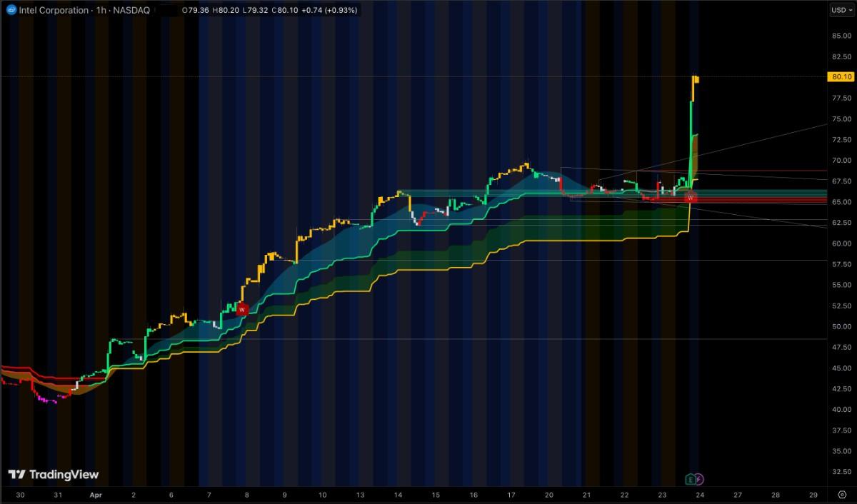Click the green E earnings badge above the time axis
Viewport: 857px width, 504px height.
[x=691, y=479]
